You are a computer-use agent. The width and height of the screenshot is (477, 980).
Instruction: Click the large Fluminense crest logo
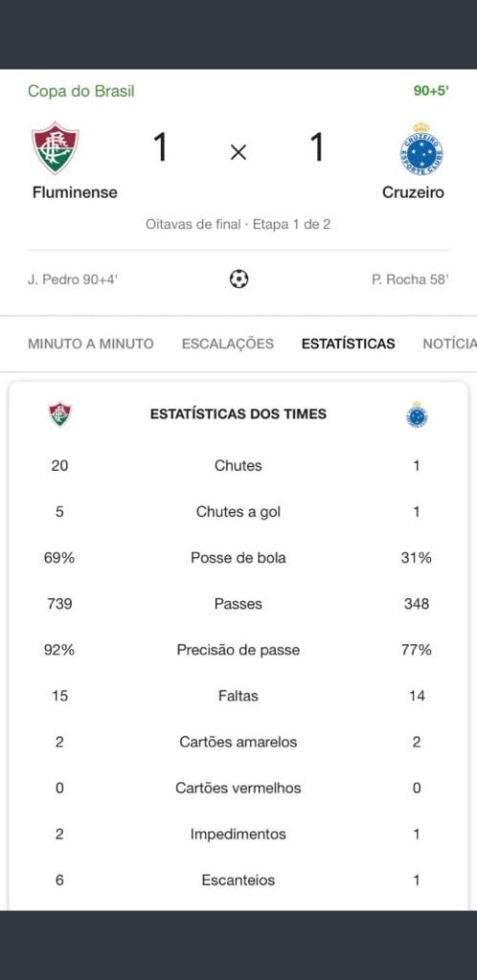(56, 148)
